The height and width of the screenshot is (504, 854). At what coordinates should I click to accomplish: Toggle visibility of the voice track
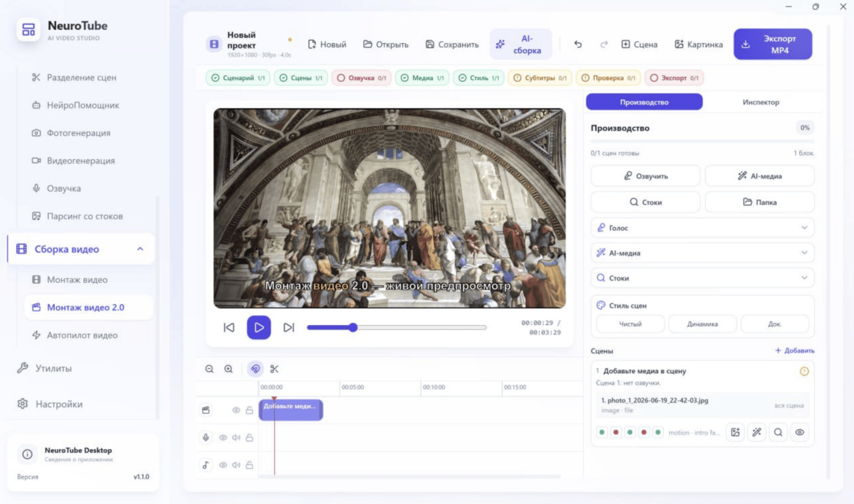point(223,437)
